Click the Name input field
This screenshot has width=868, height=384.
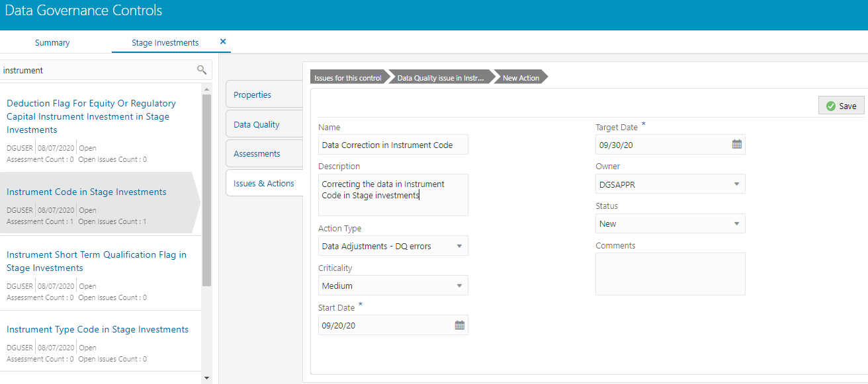point(393,145)
